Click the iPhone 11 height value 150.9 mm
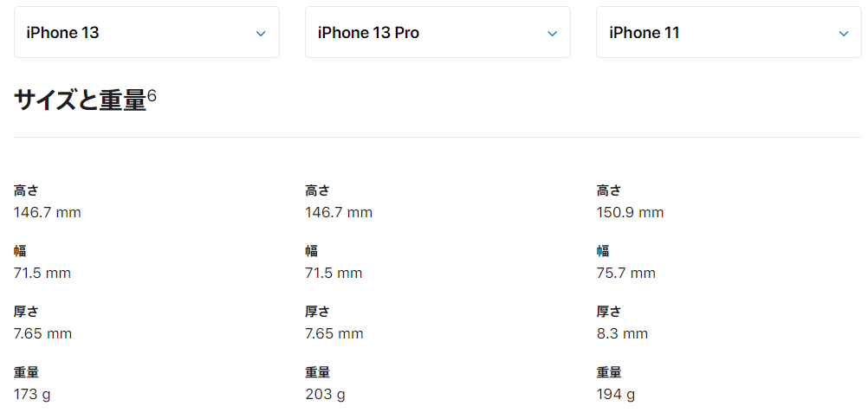The image size is (868, 419). tap(630, 213)
